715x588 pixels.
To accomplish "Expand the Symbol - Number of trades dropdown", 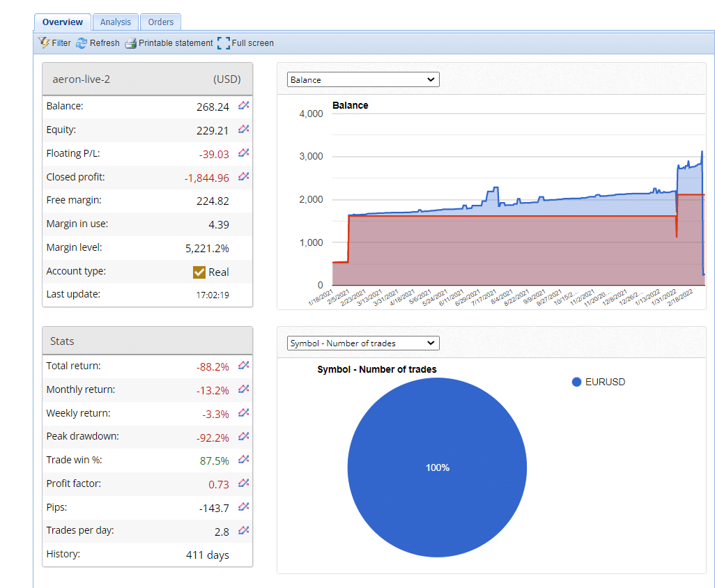I will (x=363, y=343).
